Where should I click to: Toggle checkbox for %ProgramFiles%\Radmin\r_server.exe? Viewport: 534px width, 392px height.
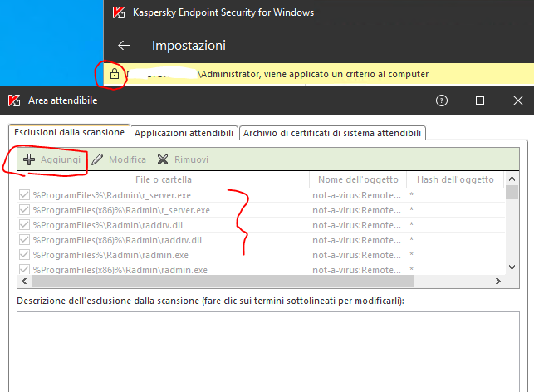point(25,195)
